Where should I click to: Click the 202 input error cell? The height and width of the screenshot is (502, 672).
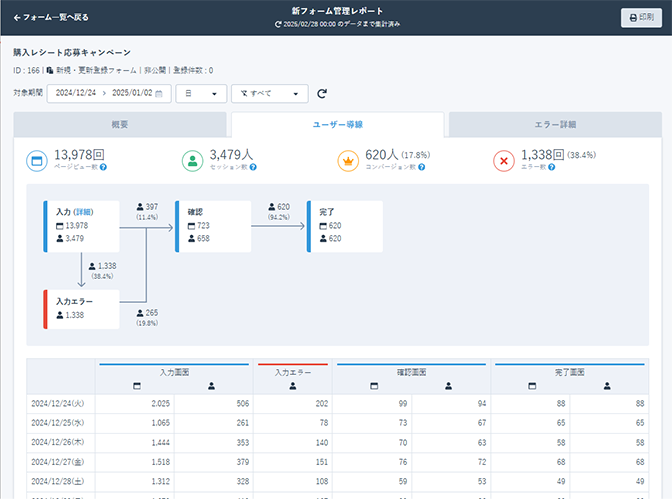(293, 403)
